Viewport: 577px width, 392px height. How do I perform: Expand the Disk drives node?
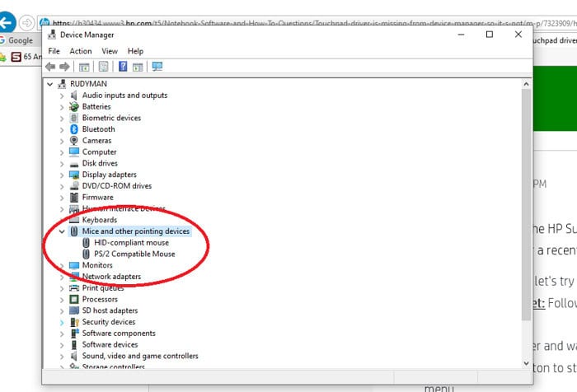[62, 164]
